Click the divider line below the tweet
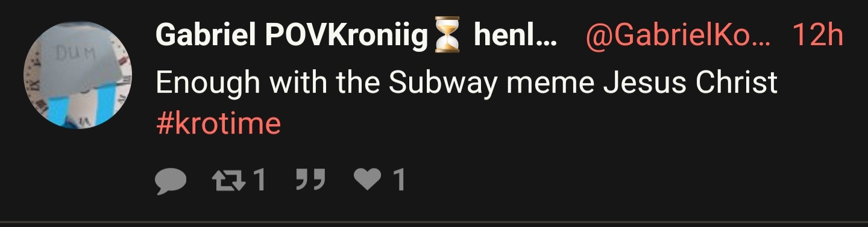This screenshot has width=868, height=227. (434, 223)
